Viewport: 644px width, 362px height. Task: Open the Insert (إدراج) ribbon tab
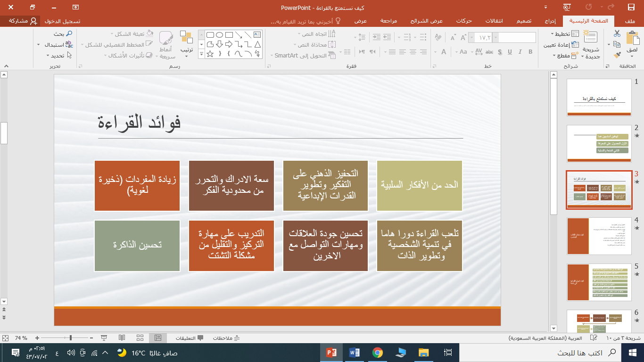(550, 21)
